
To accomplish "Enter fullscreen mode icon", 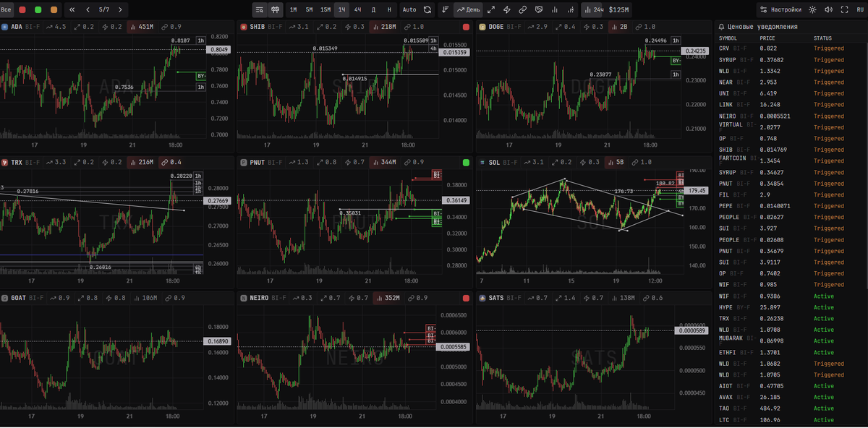I will pos(844,10).
